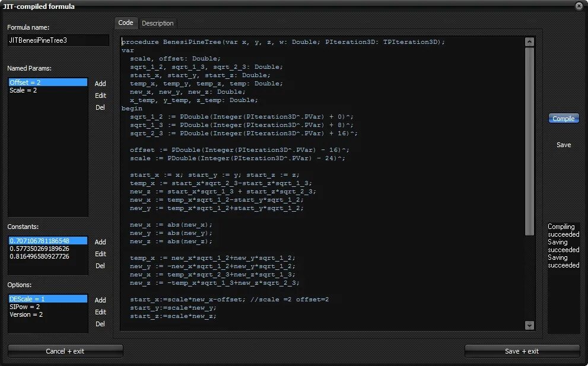Click the 'new_x := abs(new_x);' line
Screen dimensions: 588x366
[171, 225]
